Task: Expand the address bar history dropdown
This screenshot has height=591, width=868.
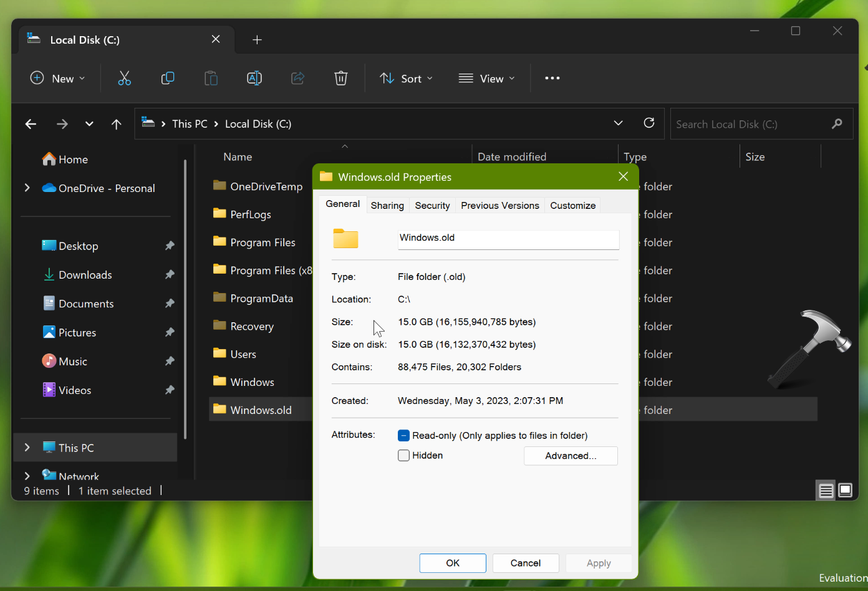Action: pyautogui.click(x=618, y=123)
